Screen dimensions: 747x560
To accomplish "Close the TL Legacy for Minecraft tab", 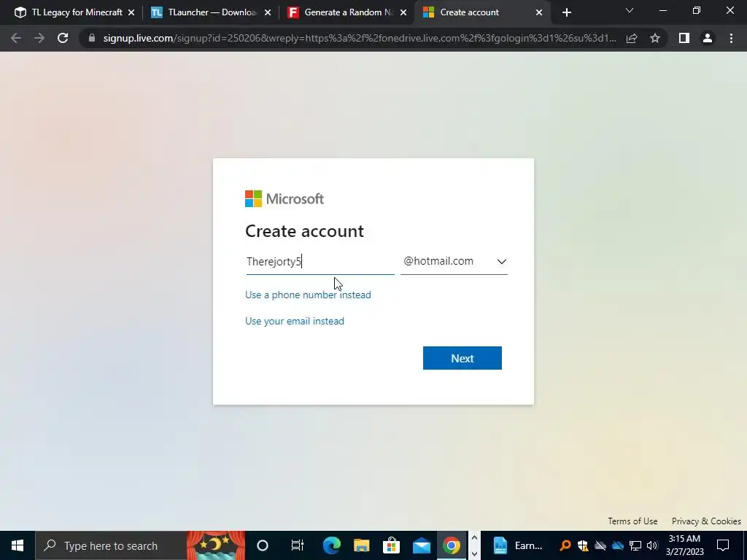I will click(131, 12).
